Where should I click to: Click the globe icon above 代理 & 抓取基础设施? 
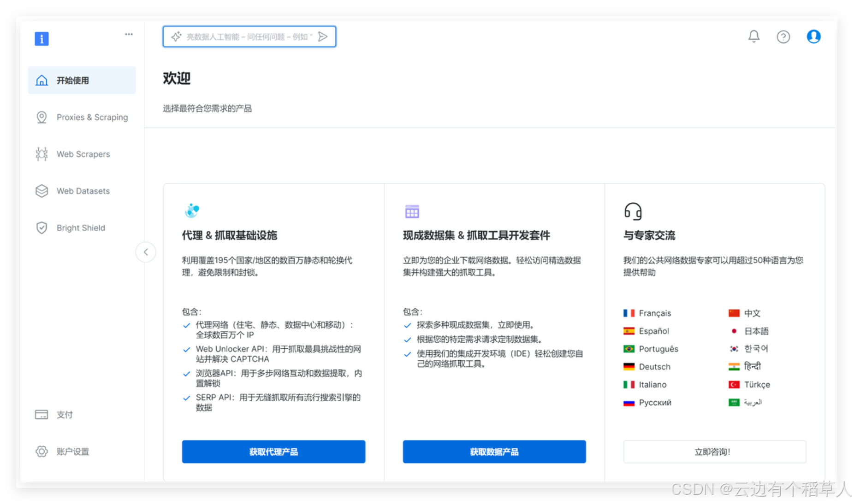point(192,211)
